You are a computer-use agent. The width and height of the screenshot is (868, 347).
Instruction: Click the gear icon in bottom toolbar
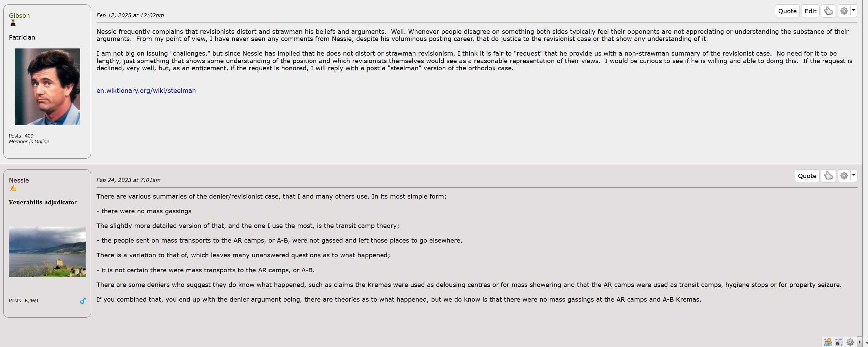click(x=850, y=342)
